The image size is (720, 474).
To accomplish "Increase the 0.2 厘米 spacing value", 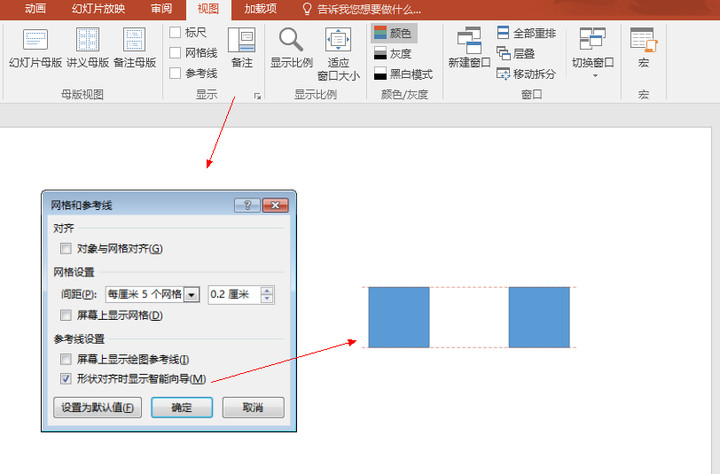I will pos(267,290).
